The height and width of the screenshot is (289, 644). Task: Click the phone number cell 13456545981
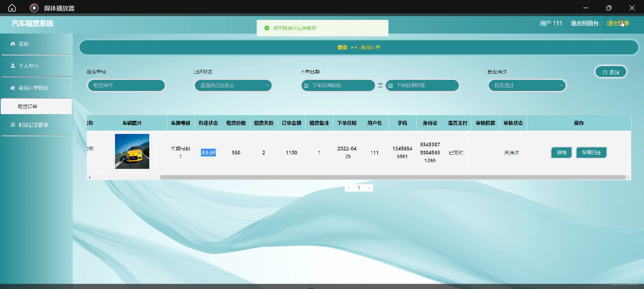tap(402, 152)
